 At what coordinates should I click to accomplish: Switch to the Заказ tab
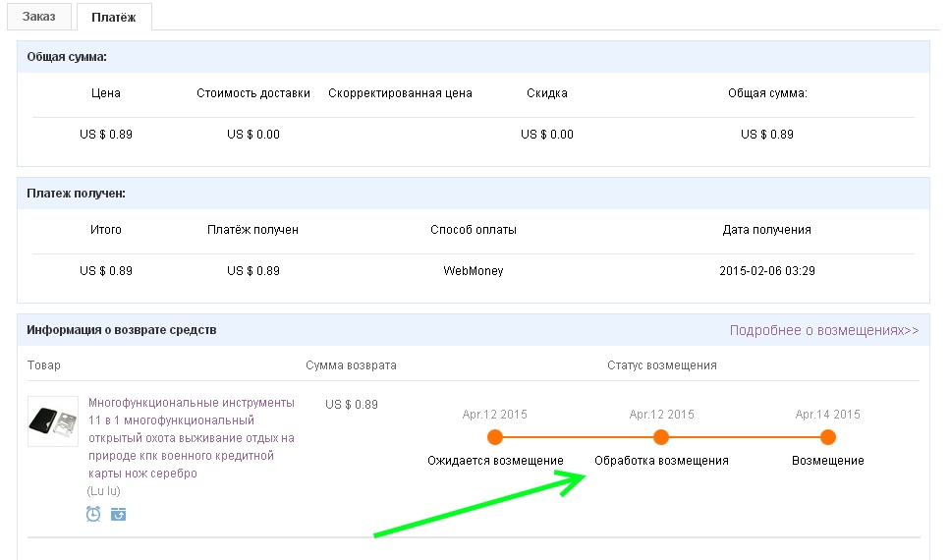pyautogui.click(x=38, y=17)
